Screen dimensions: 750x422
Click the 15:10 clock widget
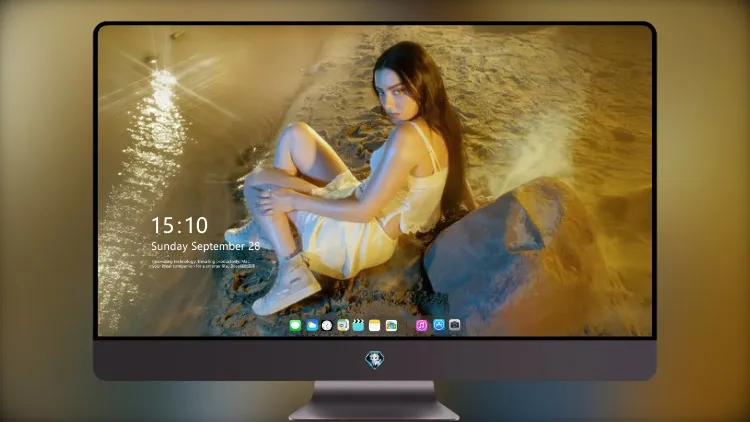pos(180,225)
